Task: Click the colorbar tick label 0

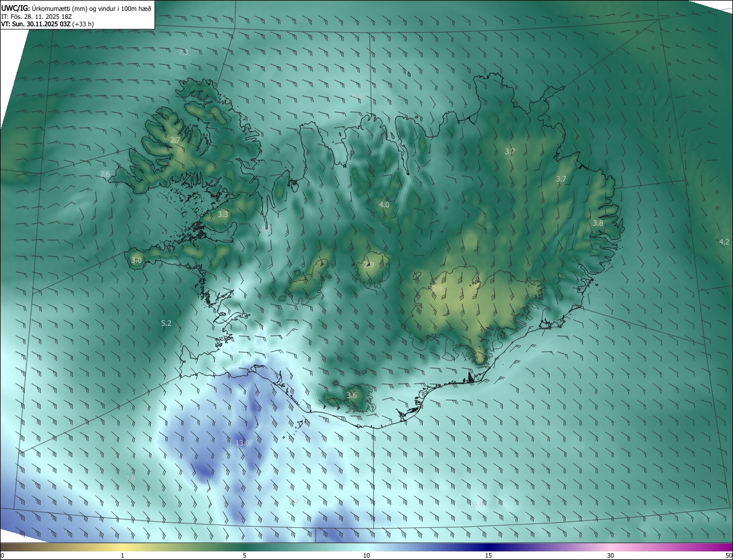Action: tap(2, 555)
